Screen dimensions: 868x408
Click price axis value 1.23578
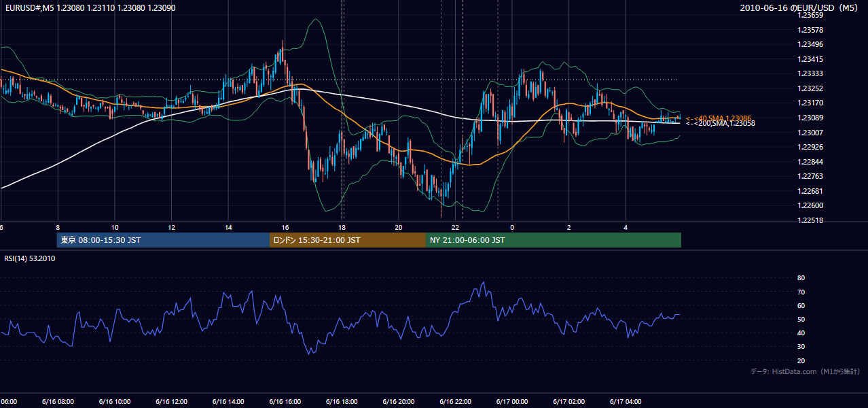(x=810, y=30)
